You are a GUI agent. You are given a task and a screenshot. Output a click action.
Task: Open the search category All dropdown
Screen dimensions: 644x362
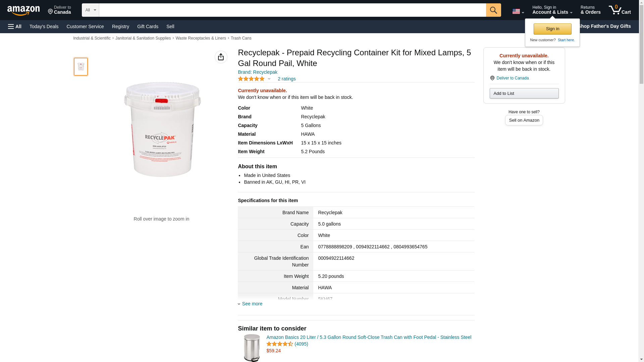tap(90, 10)
